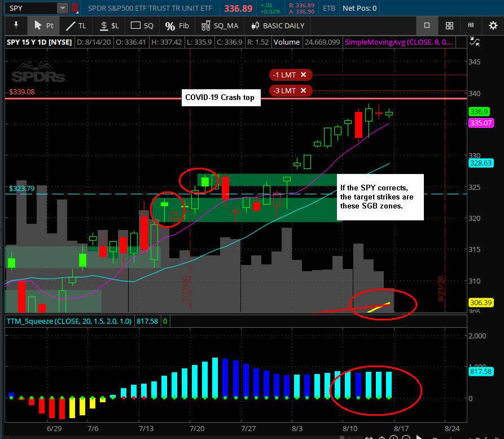
Task: Click the yellow 306.39 price bubble
Action: point(481,302)
